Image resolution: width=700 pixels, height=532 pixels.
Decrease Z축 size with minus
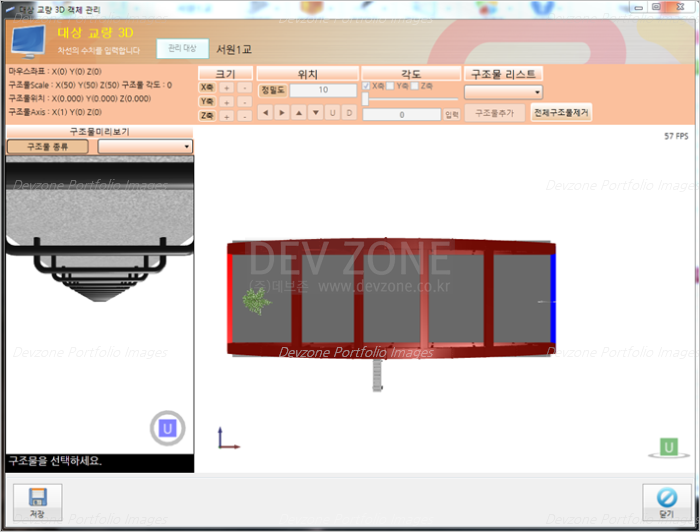tap(244, 116)
